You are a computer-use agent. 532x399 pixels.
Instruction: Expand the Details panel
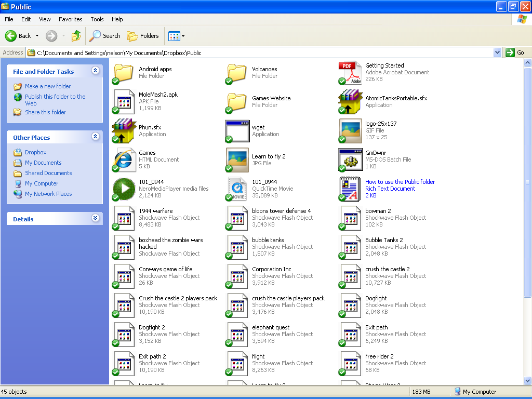tap(96, 218)
